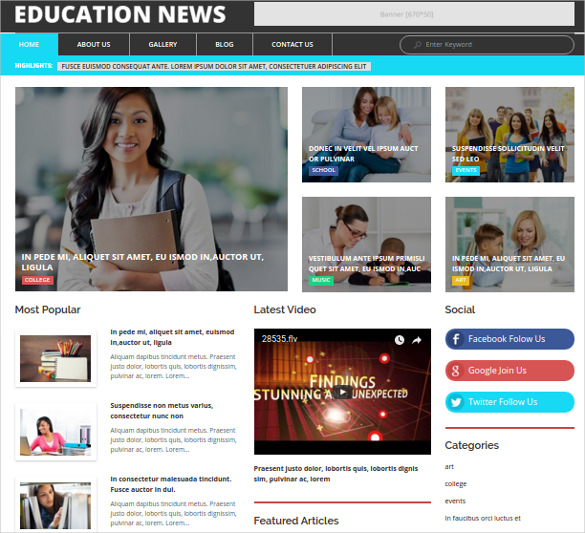Open the Contact Us menu item
Screen dimensions: 585x533
292,44
